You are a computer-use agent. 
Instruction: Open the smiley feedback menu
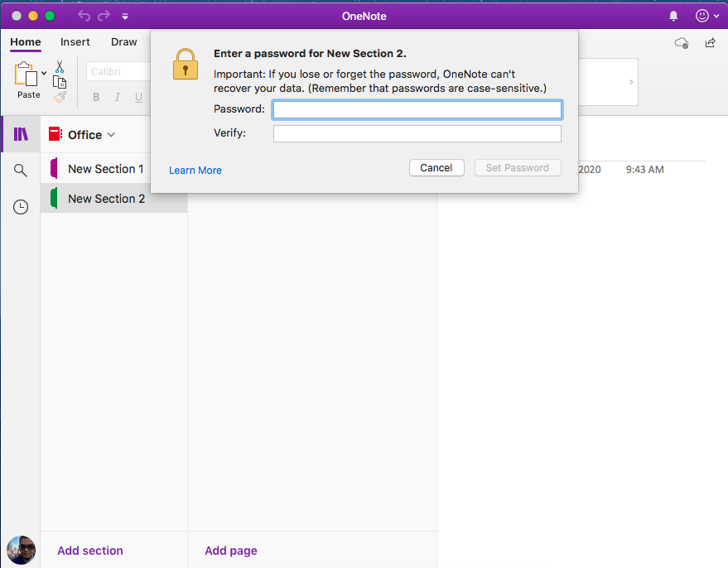[x=707, y=16]
